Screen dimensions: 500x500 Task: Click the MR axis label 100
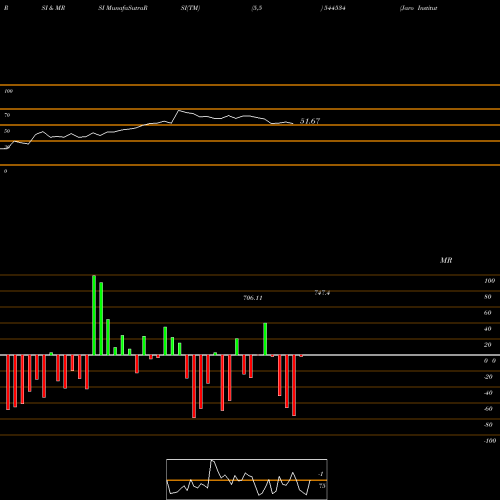click(x=489, y=281)
